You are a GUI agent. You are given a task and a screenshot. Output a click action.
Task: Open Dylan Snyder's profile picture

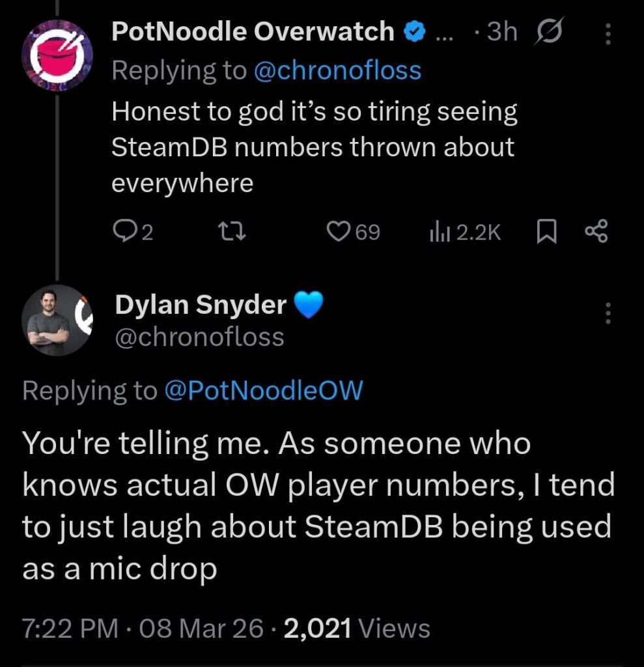pyautogui.click(x=57, y=320)
